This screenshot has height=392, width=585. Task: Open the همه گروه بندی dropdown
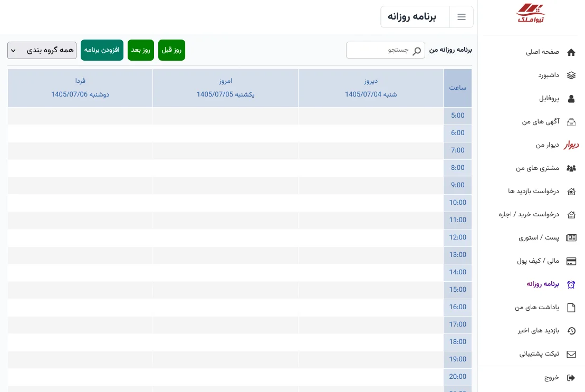coord(42,50)
